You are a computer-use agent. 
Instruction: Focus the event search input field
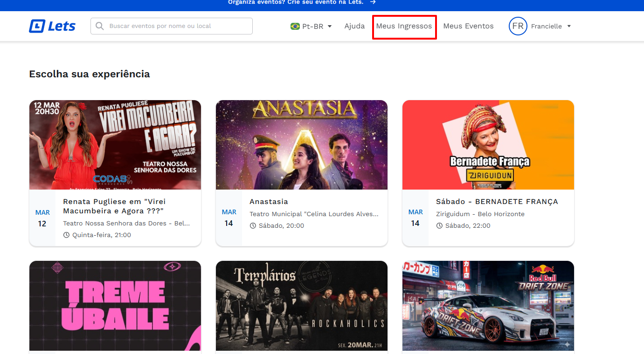click(177, 26)
